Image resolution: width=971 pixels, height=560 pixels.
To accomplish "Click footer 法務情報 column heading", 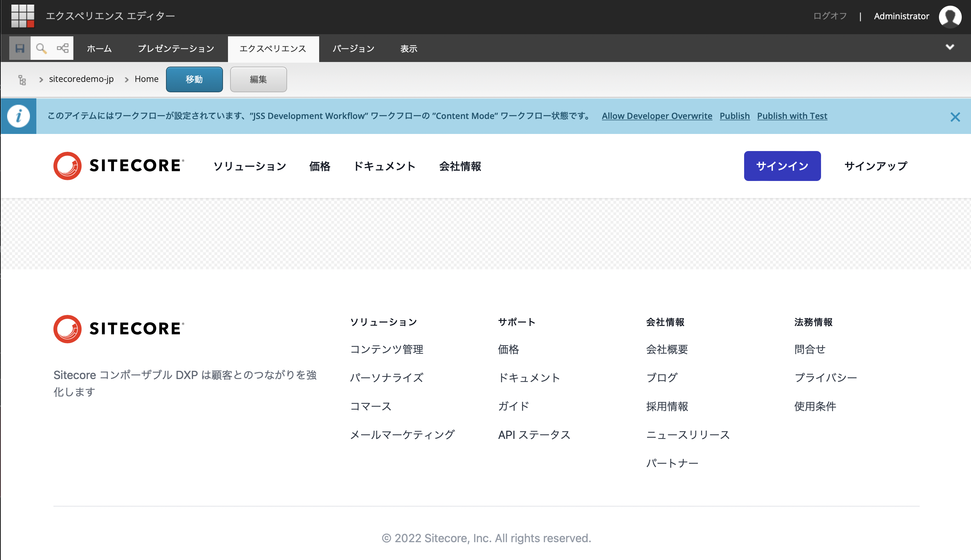I will [x=813, y=322].
